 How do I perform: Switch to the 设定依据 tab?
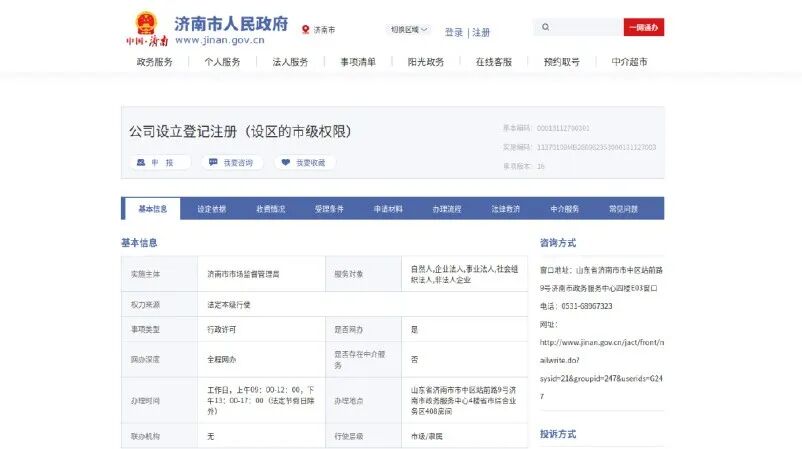(211, 209)
